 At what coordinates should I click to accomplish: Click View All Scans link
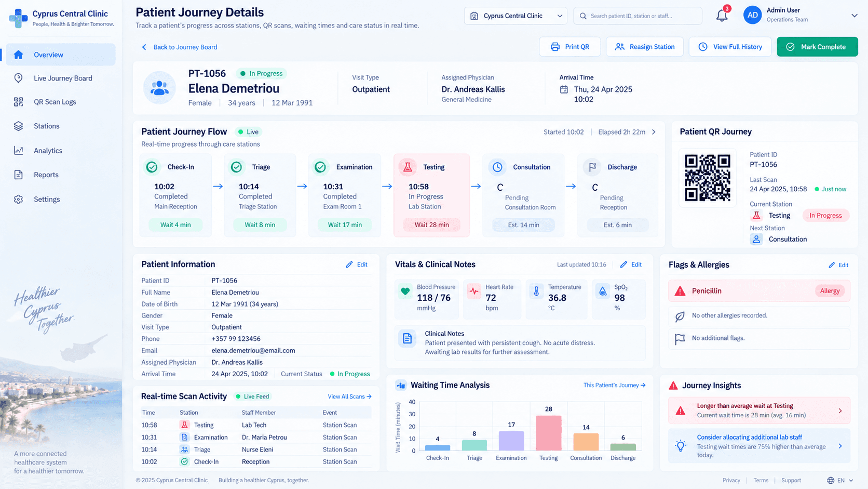coord(349,397)
